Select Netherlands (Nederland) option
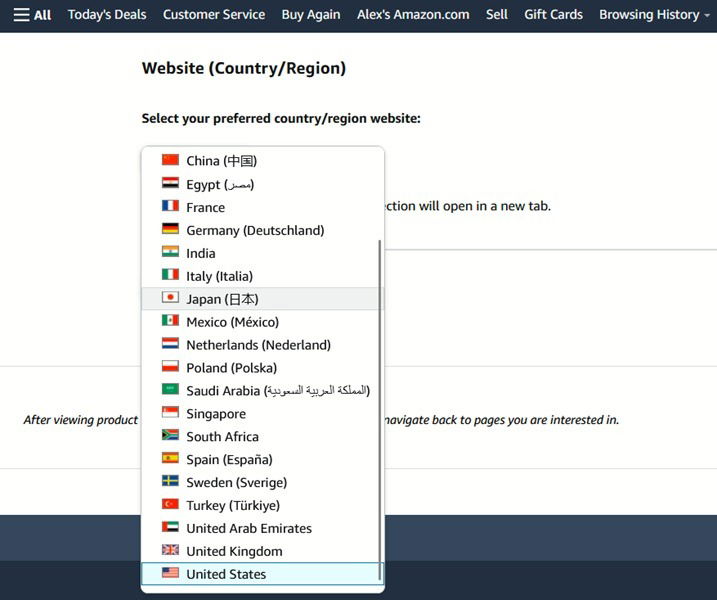Screen dimensions: 717x600 tap(258, 345)
